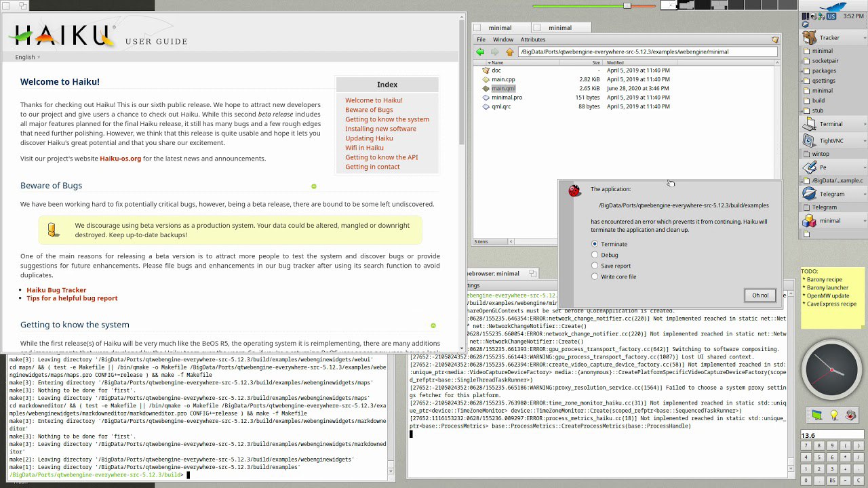
Task: Select the qml.qrc file icon
Action: coord(486,106)
